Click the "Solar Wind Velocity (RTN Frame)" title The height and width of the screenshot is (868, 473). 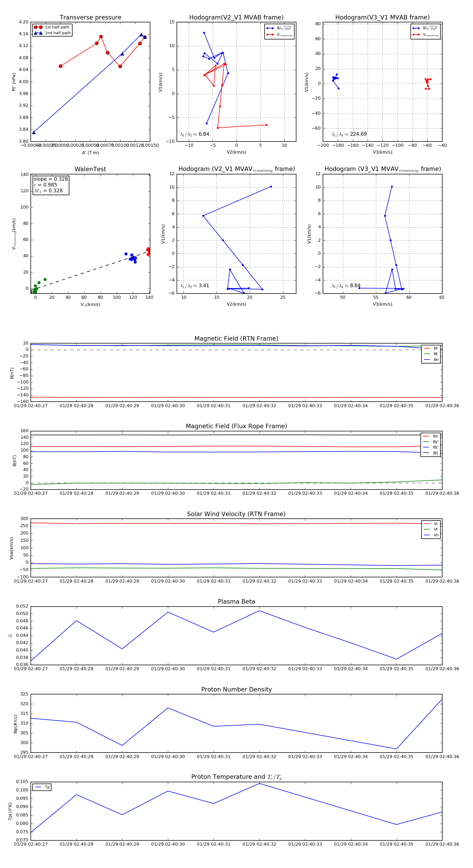(236, 514)
